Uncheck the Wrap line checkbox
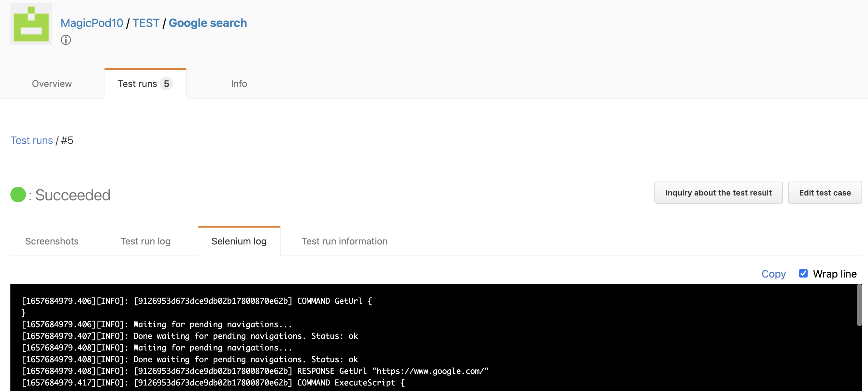 click(803, 273)
